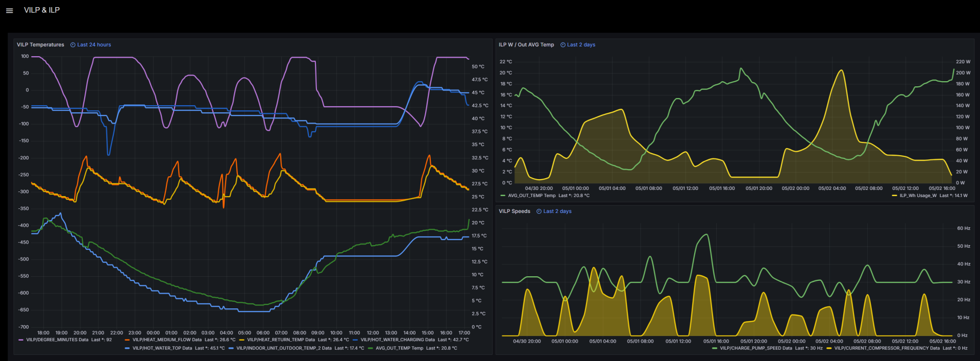Select VILP/CURRENT_COMPRESSOR_FREQUENCY legend entry
980x361 pixels.
[x=887, y=348]
